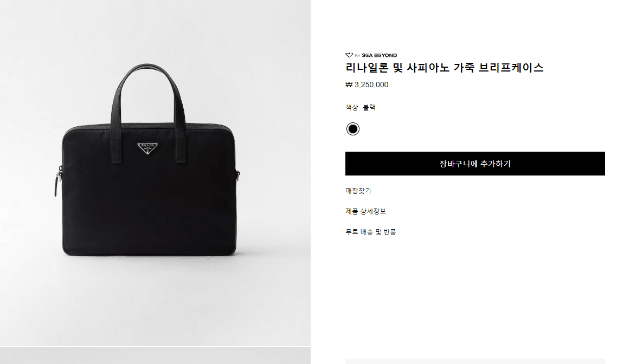
Task: Click the empty white area under 무료 배송 및 반품
Action: 475,295
